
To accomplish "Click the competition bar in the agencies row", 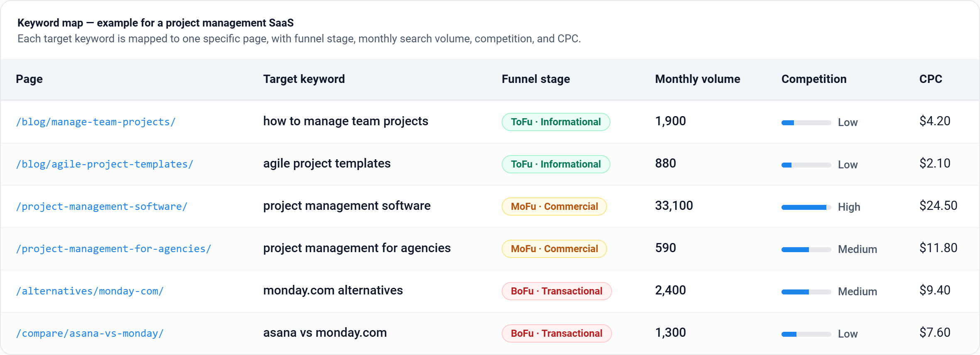I will pyautogui.click(x=806, y=250).
